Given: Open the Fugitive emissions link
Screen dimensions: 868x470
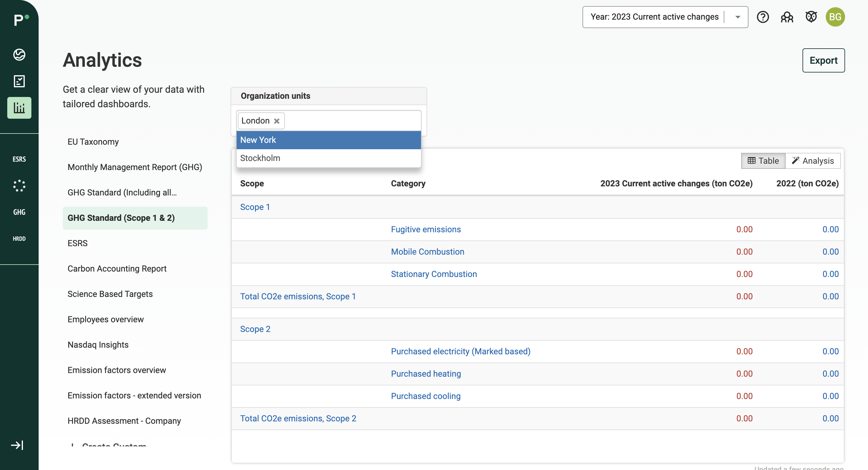Looking at the screenshot, I should (426, 229).
